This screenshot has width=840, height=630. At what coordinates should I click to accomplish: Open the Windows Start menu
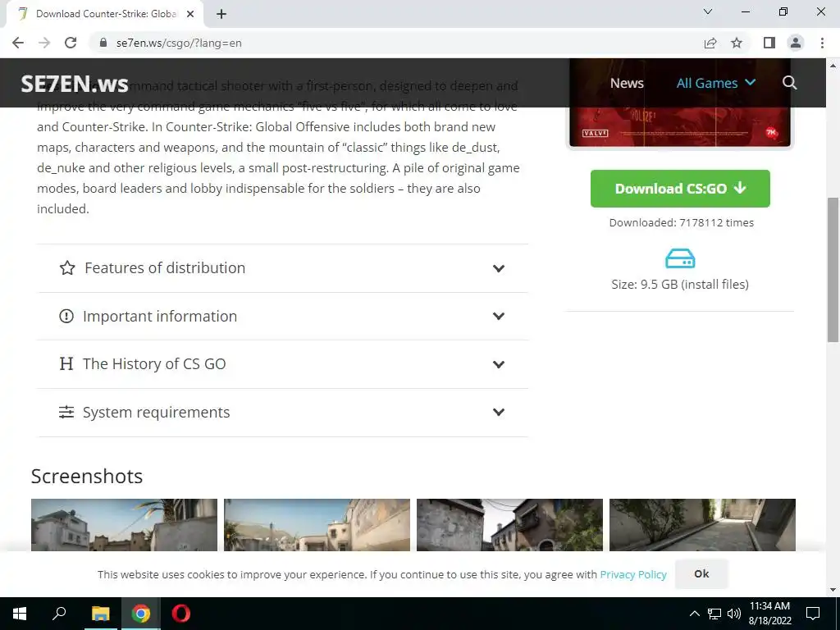pyautogui.click(x=20, y=614)
